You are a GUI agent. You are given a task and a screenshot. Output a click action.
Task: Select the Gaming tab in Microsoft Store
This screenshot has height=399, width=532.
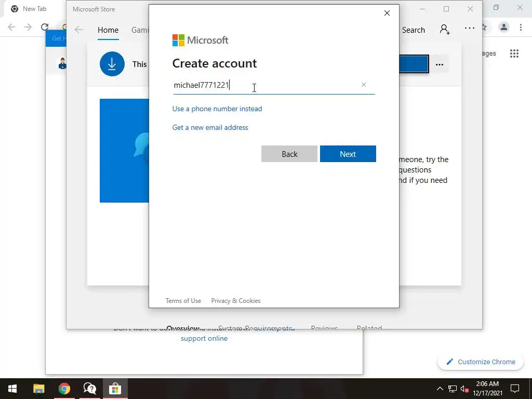coord(140,30)
